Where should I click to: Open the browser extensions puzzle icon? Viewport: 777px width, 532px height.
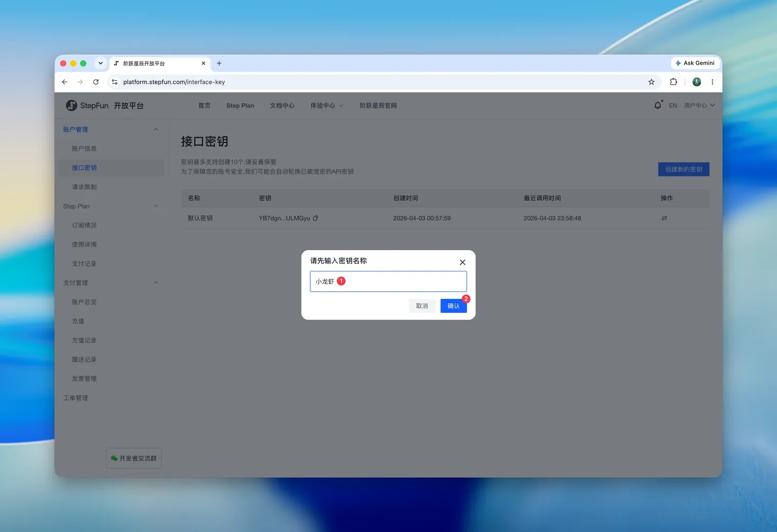click(x=673, y=82)
